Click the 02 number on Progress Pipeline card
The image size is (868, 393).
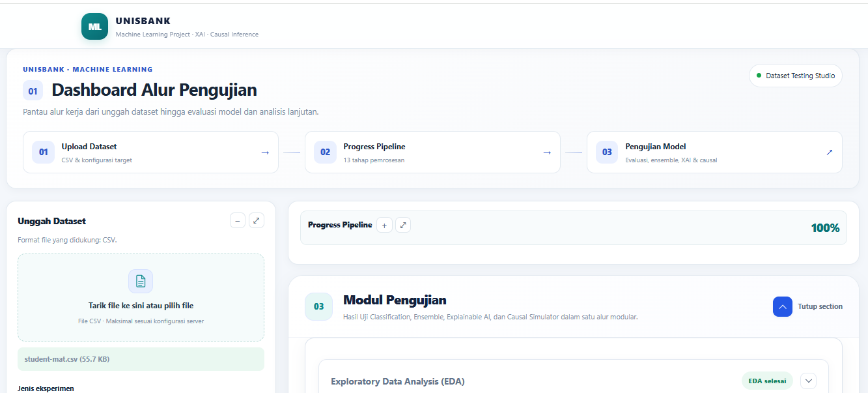click(325, 152)
